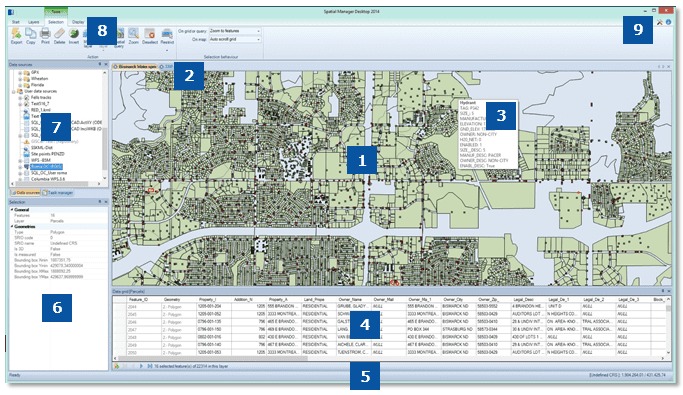
Task: Switch to the Start ribbon tab
Action: coord(16,22)
